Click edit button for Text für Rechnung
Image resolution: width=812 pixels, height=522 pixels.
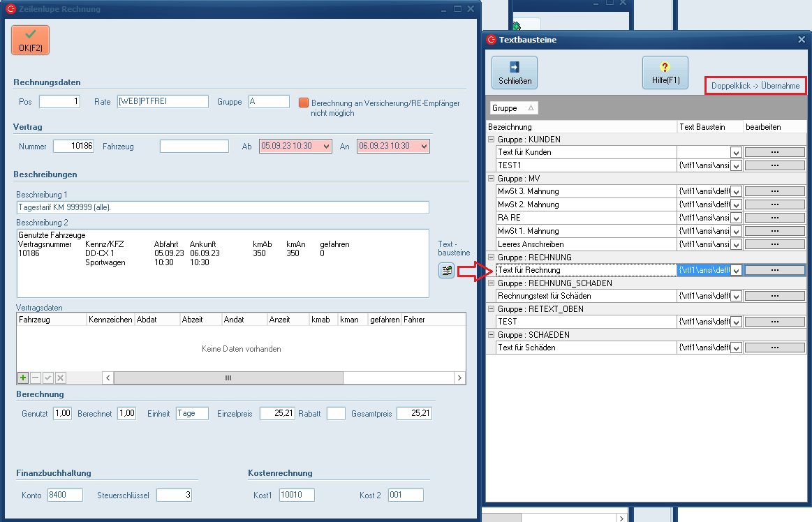[x=774, y=270]
